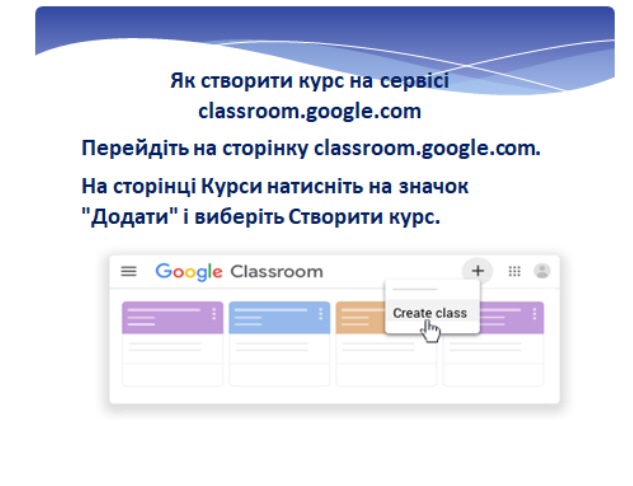Click the plus Add class button
Screen dimensions: 633x486
click(478, 271)
